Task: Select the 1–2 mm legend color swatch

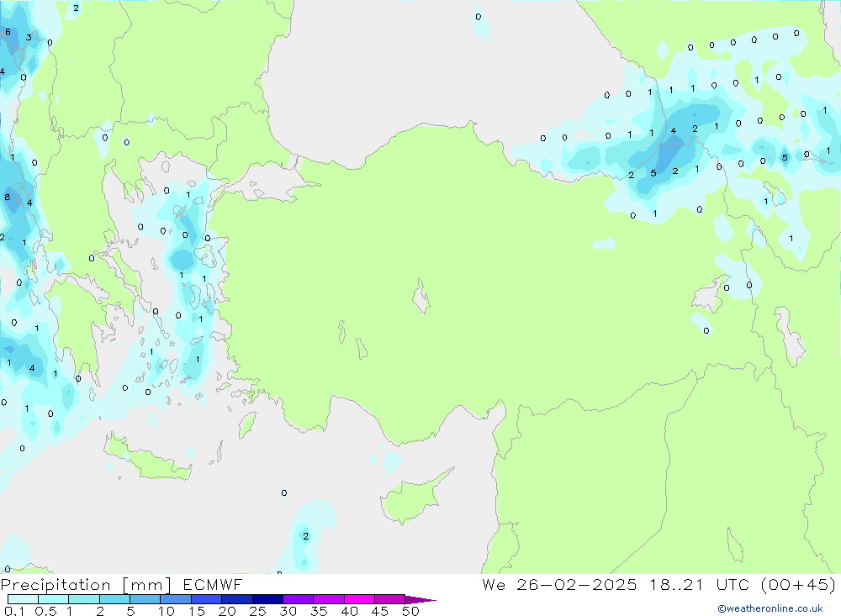Action: [x=84, y=599]
